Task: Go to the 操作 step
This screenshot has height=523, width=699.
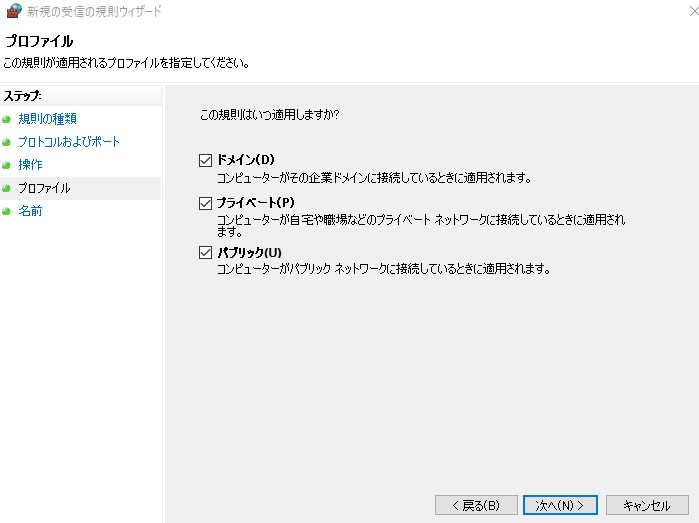Action: click(30, 165)
